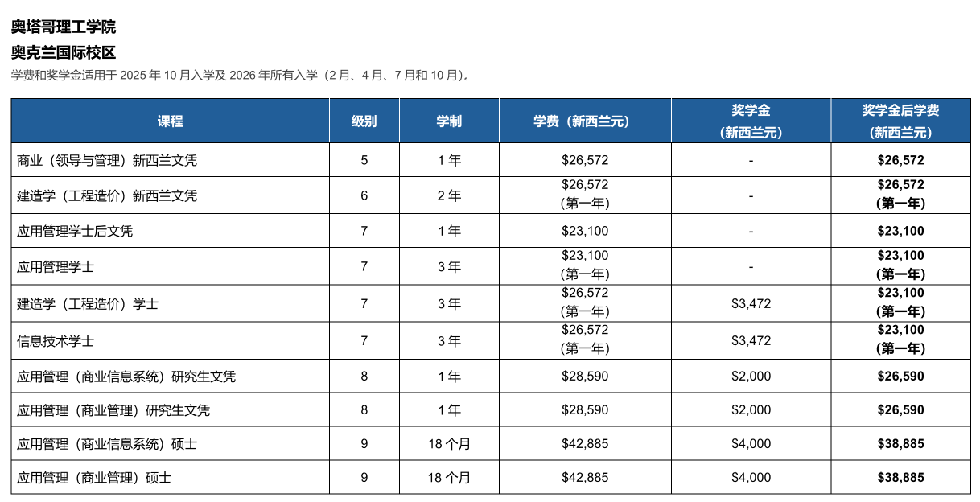Image resolution: width=980 pixels, height=502 pixels.
Task: Click the bold $38,885 in the last row
Action: [900, 478]
